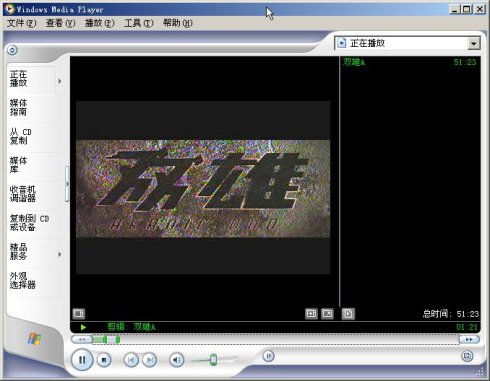Adjust the volume slider thumb

pos(213,359)
